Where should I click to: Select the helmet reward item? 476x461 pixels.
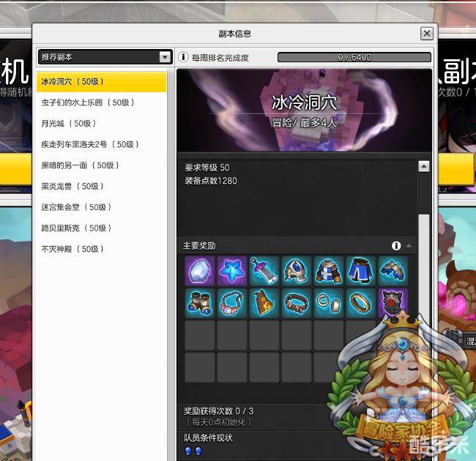coord(296,271)
